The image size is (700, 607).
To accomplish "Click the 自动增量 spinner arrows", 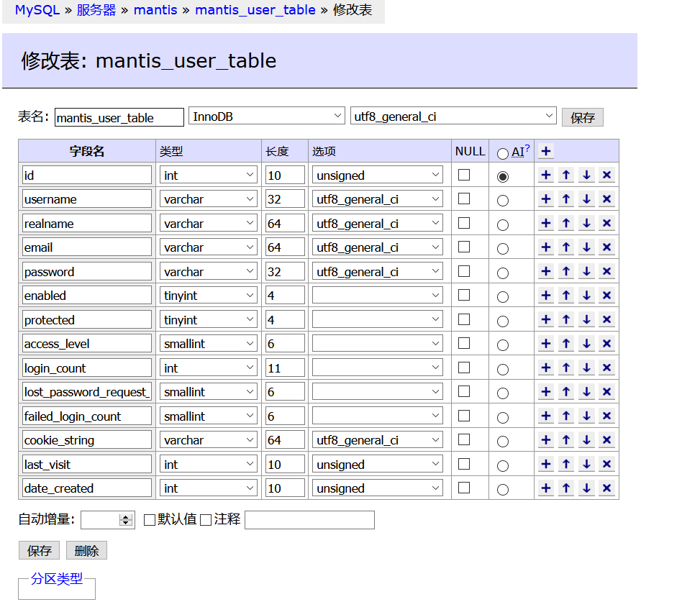I will point(125,520).
